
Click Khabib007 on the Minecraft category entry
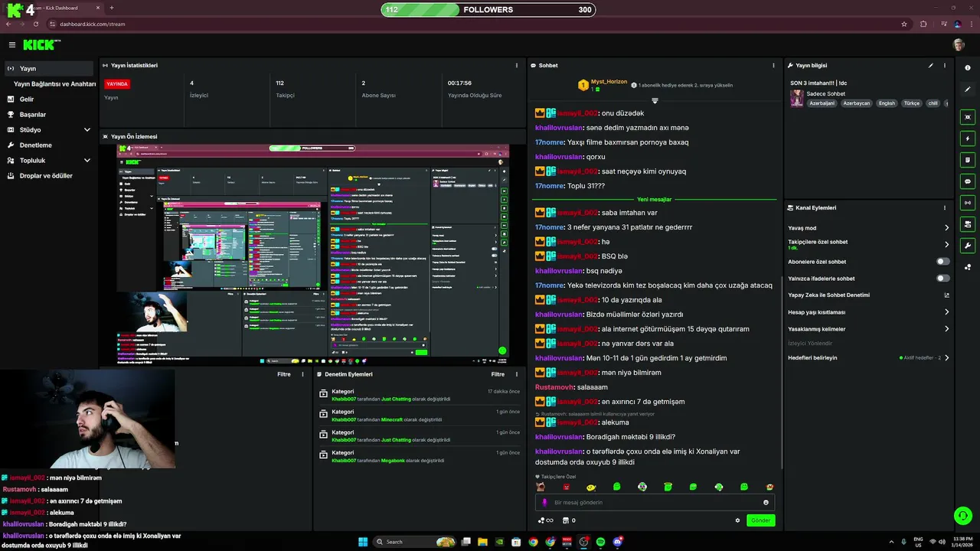point(344,419)
